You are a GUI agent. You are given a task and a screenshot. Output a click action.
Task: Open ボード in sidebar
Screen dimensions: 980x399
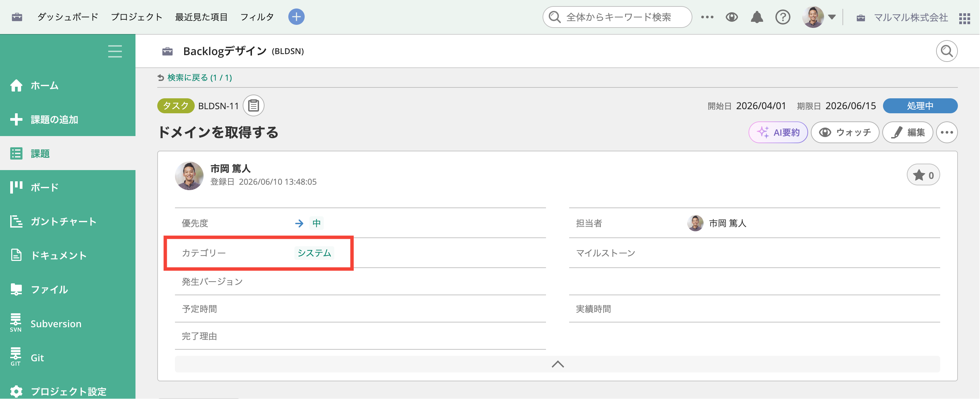pos(68,187)
